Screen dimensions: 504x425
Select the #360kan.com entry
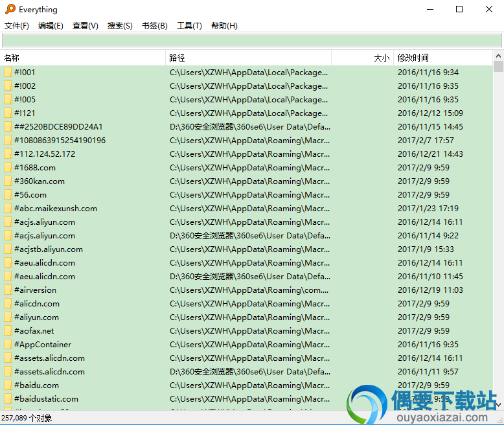(40, 181)
